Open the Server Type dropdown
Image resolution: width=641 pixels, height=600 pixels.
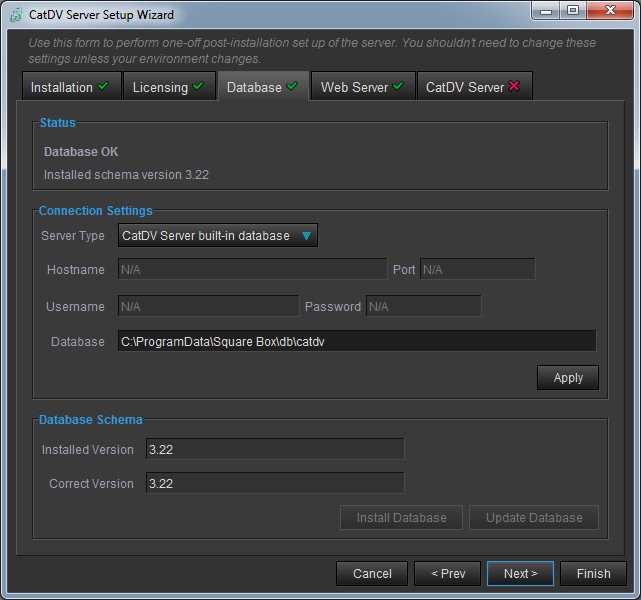(x=217, y=235)
